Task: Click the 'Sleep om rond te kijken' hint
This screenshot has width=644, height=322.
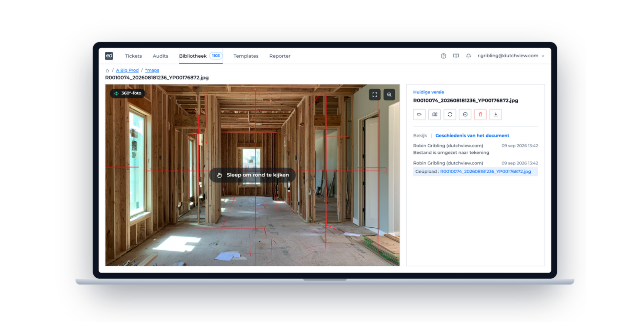Action: click(x=252, y=175)
